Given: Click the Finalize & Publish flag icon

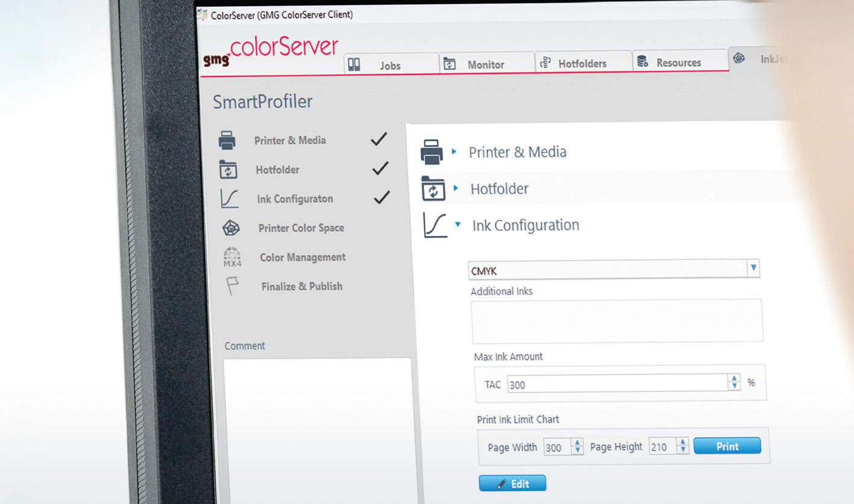Looking at the screenshot, I should [x=233, y=287].
